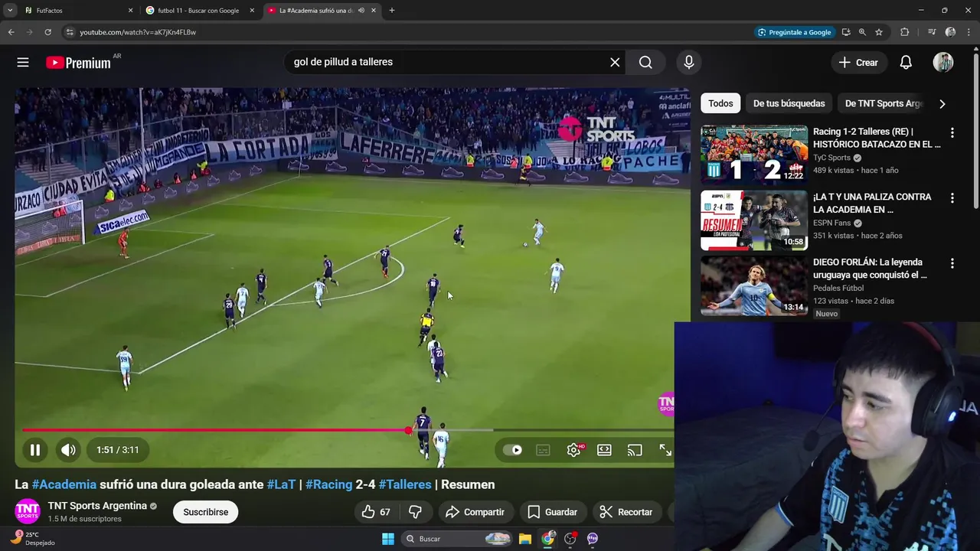Switch to the FutFactos browser tab
980x551 pixels.
pyautogui.click(x=77, y=11)
